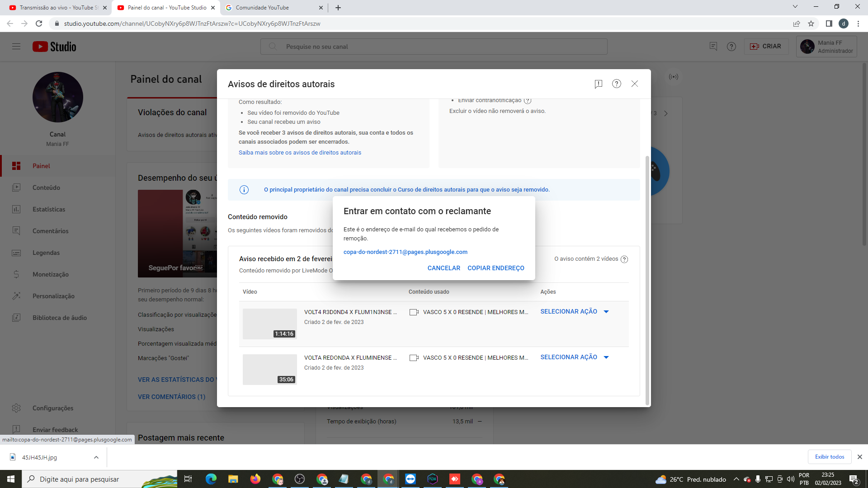
Task: Open the 1:14:16 video thumbnail
Action: 269,324
